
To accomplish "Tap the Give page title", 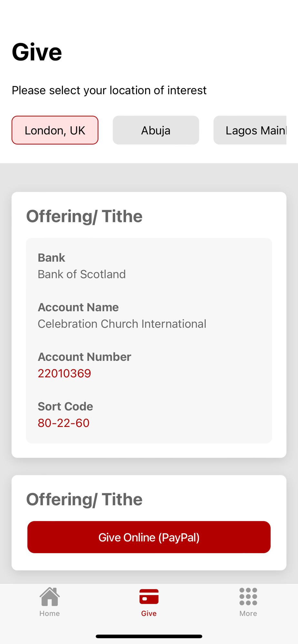I will click(x=37, y=52).
